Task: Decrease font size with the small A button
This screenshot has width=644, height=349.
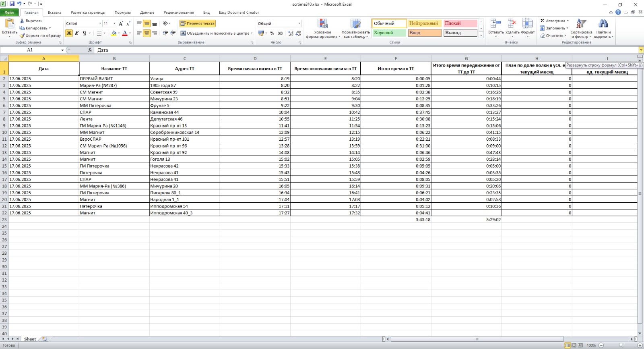Action: pos(128,23)
